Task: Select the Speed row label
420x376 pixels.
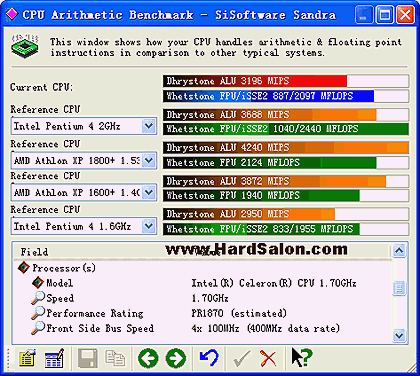Action: pyautogui.click(x=60, y=298)
